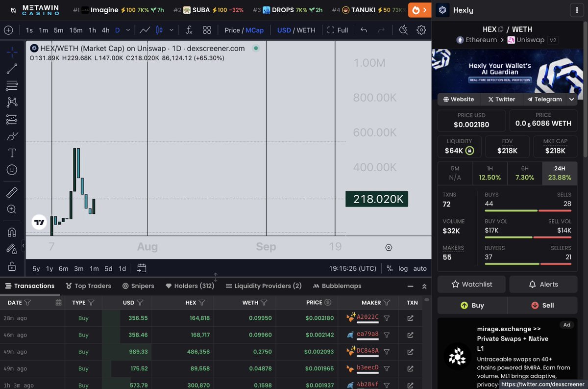This screenshot has height=389, width=588.
Task: Toggle stay in drawing mode
Action: tap(12, 249)
